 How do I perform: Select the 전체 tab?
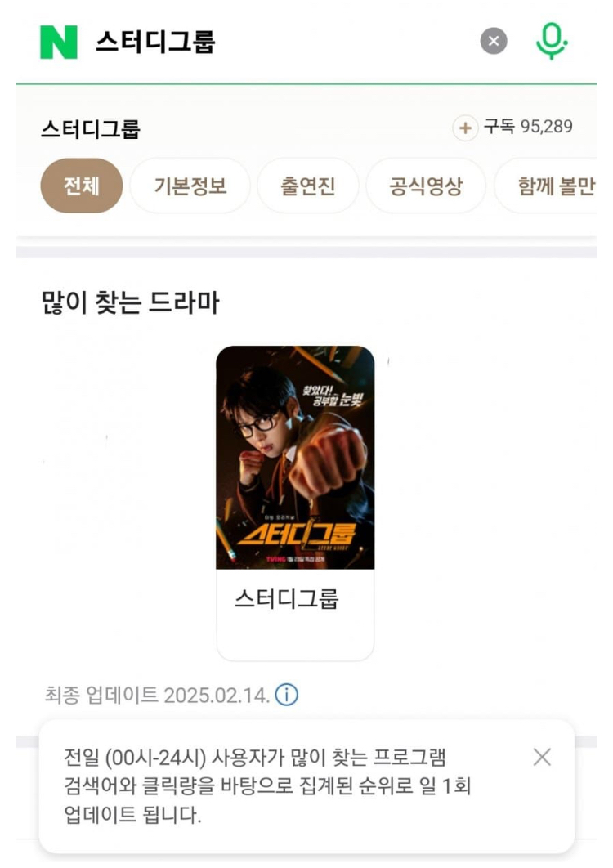(x=82, y=186)
